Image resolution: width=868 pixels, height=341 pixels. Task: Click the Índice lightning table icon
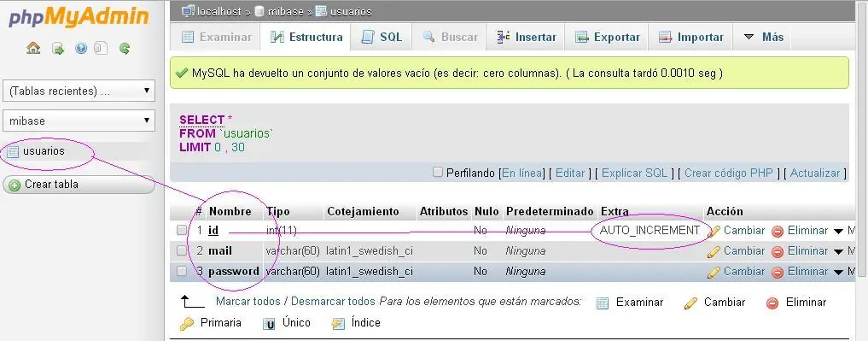(338, 323)
